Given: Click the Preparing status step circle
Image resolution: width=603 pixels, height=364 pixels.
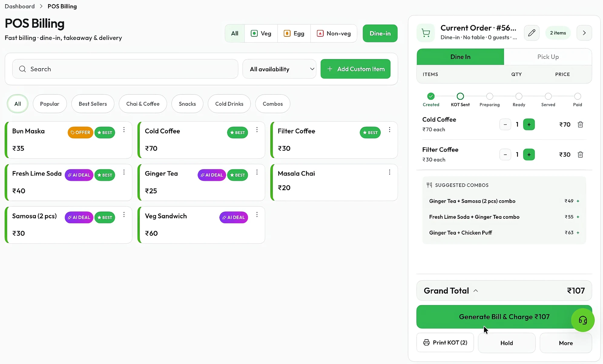Looking at the screenshot, I should pos(489,96).
